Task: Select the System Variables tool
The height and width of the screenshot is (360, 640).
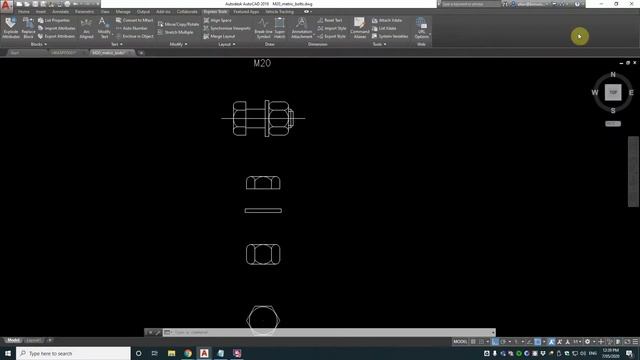Action: [x=390, y=36]
